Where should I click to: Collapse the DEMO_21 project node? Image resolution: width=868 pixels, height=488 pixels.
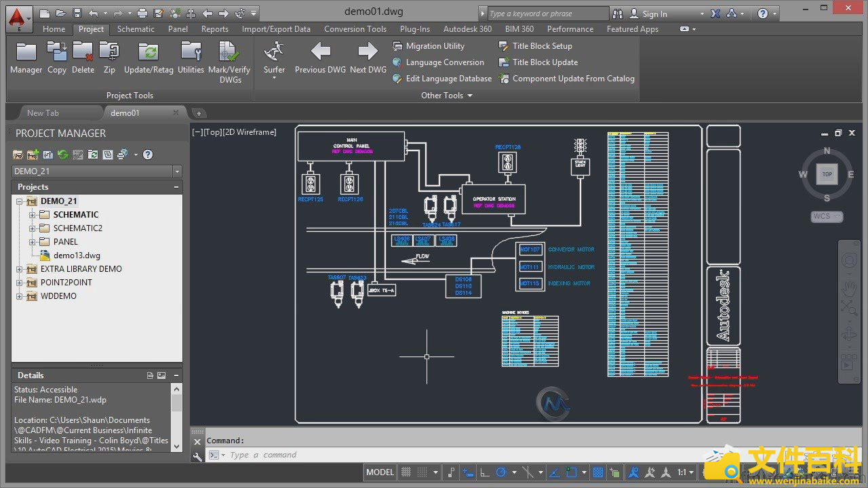coord(20,201)
